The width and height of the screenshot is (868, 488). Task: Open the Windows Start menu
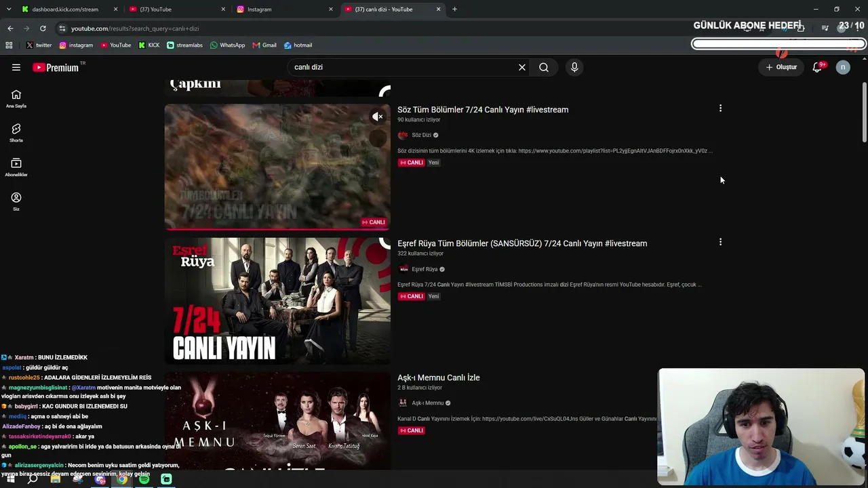10,479
